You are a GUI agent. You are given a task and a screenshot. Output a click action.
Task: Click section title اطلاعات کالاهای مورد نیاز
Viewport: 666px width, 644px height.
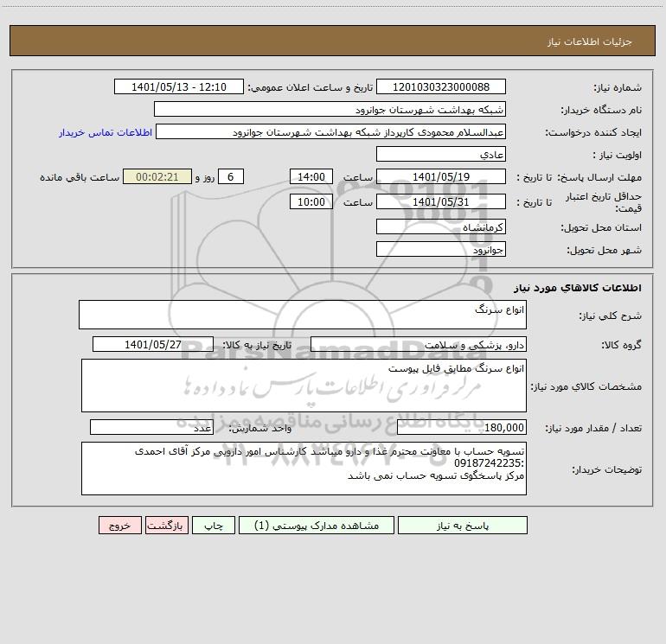coord(578,287)
